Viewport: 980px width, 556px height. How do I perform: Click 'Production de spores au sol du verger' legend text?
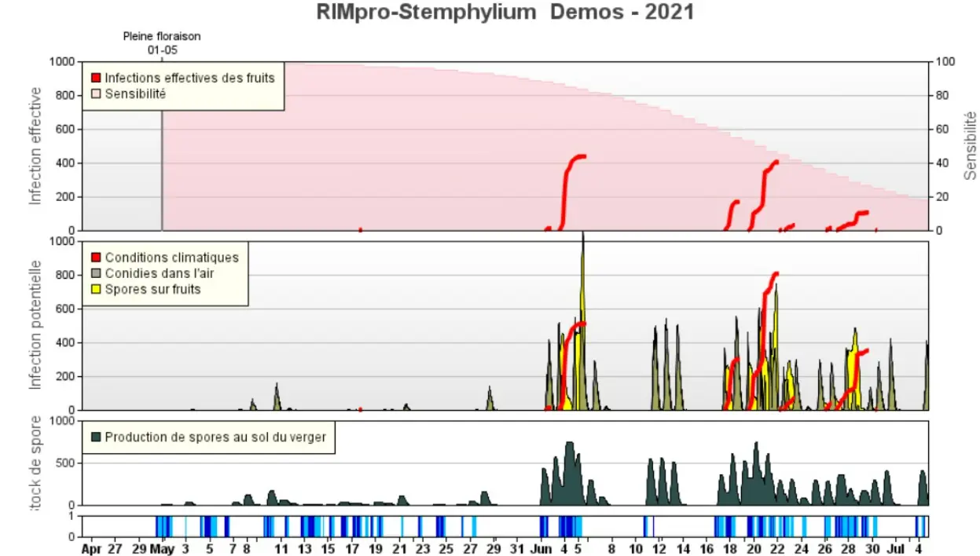pos(215,437)
